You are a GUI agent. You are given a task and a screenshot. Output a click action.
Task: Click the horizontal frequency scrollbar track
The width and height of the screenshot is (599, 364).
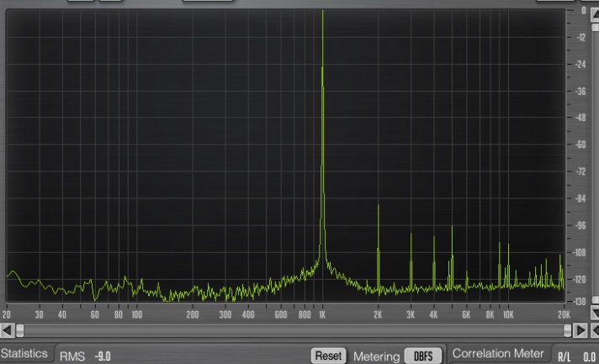click(294, 330)
